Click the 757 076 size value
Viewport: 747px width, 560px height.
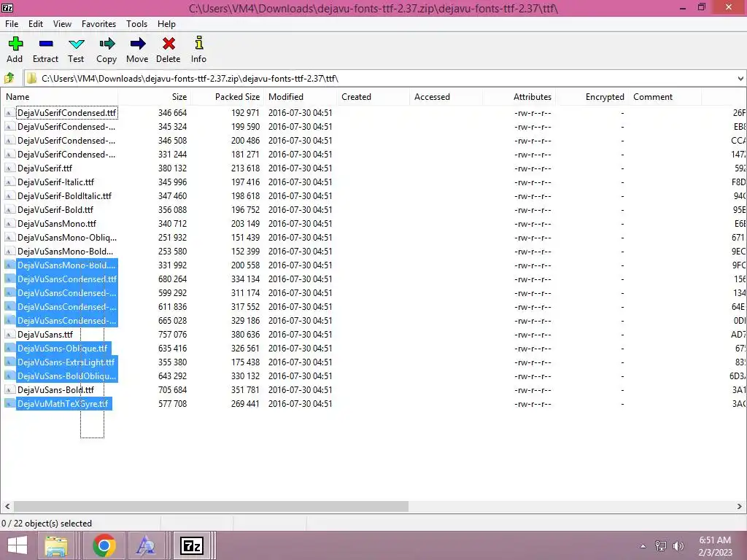(x=172, y=334)
